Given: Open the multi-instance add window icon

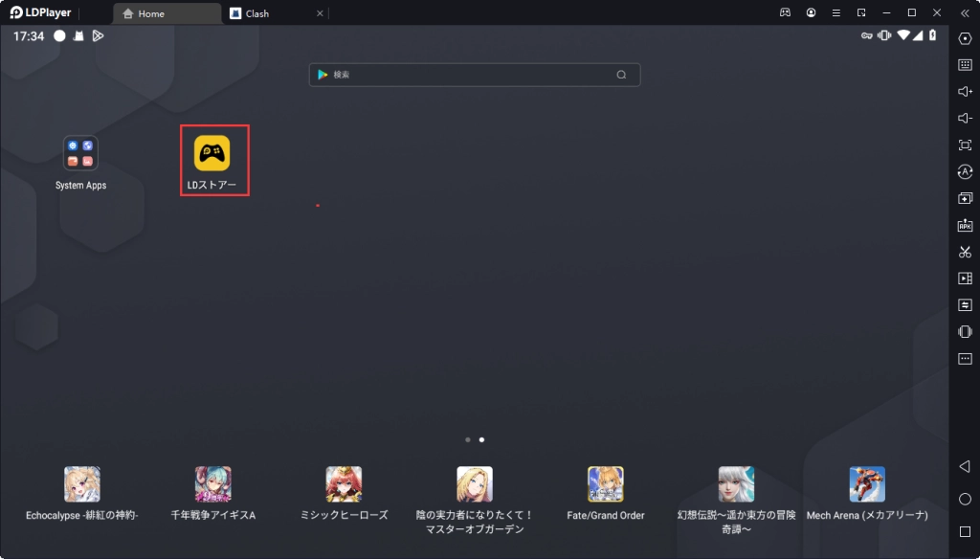Looking at the screenshot, I should pyautogui.click(x=965, y=198).
